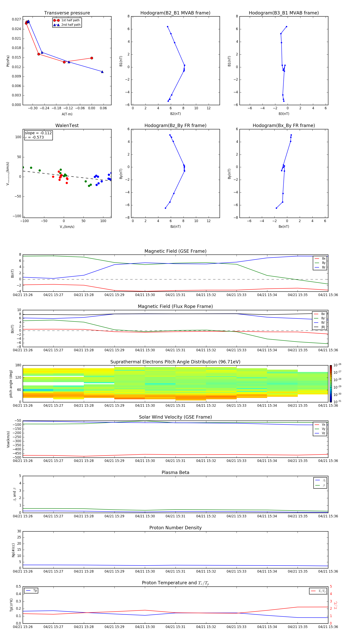Click the 'Proton Number Density' title
The image size is (351, 644).
[175, 528]
